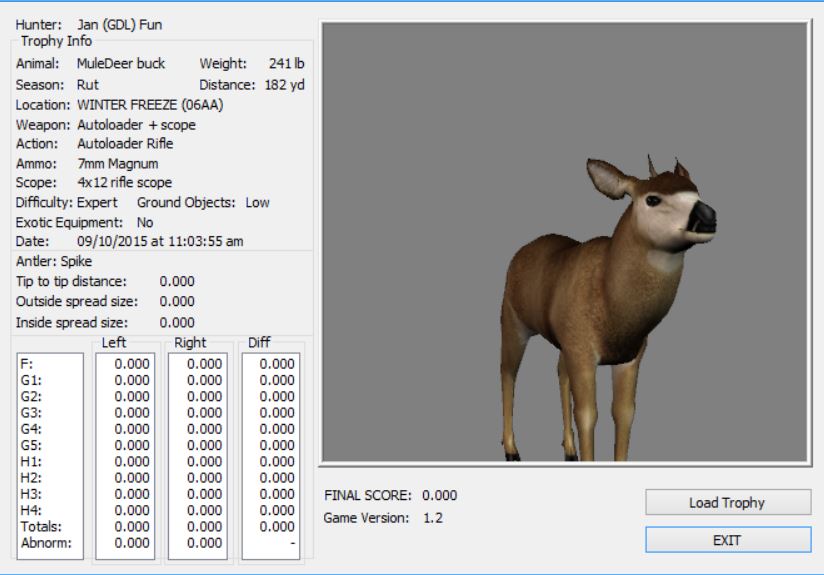Click the Load Trophy button
This screenshot has width=824, height=575.
[727, 503]
